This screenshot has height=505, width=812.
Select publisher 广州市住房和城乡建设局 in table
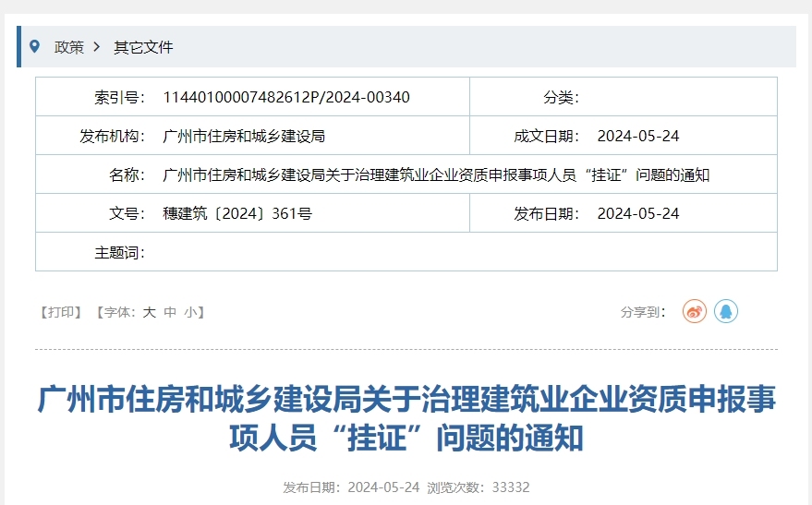click(x=244, y=136)
